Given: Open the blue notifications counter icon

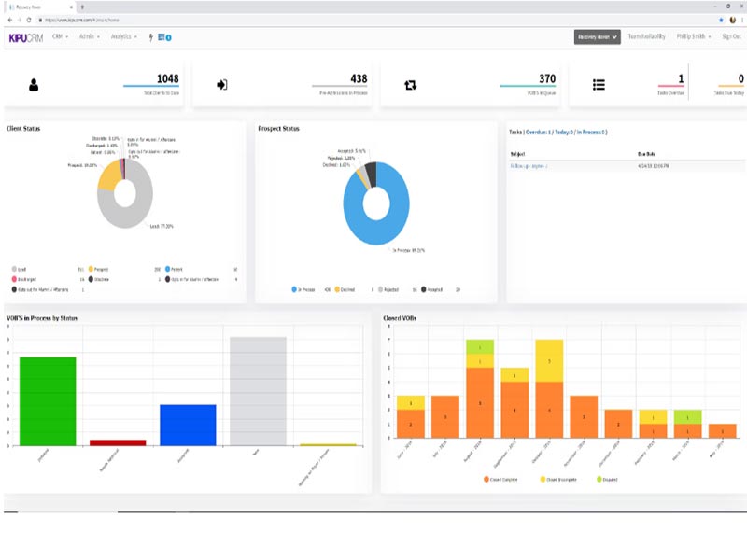Looking at the screenshot, I should point(165,37).
